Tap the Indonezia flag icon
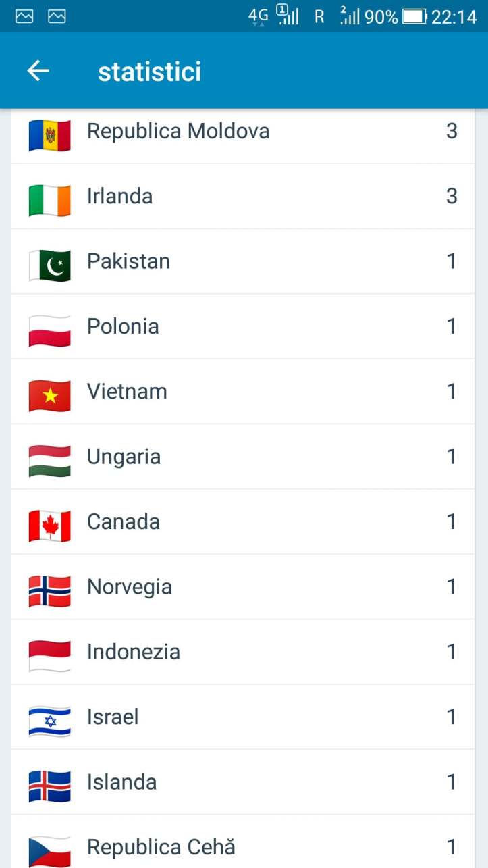The width and height of the screenshot is (488, 868). 49,656
